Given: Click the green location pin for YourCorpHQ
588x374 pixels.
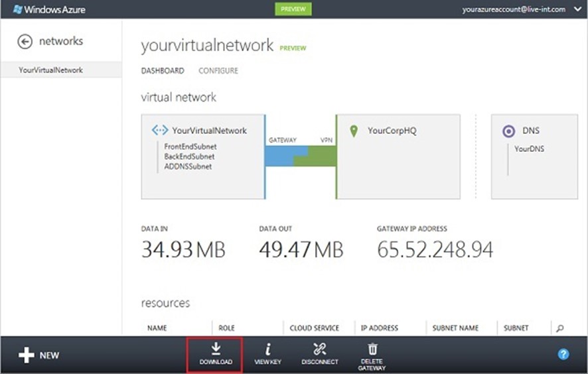Looking at the screenshot, I should pos(354,131).
